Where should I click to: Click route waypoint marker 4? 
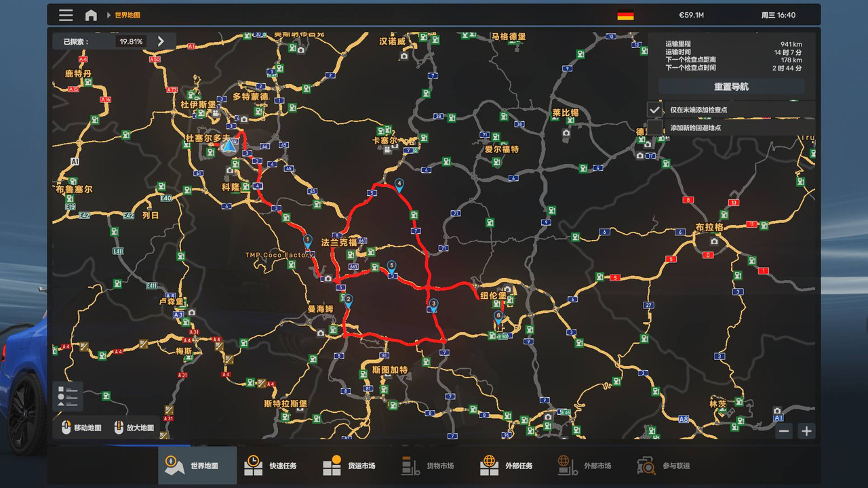399,186
